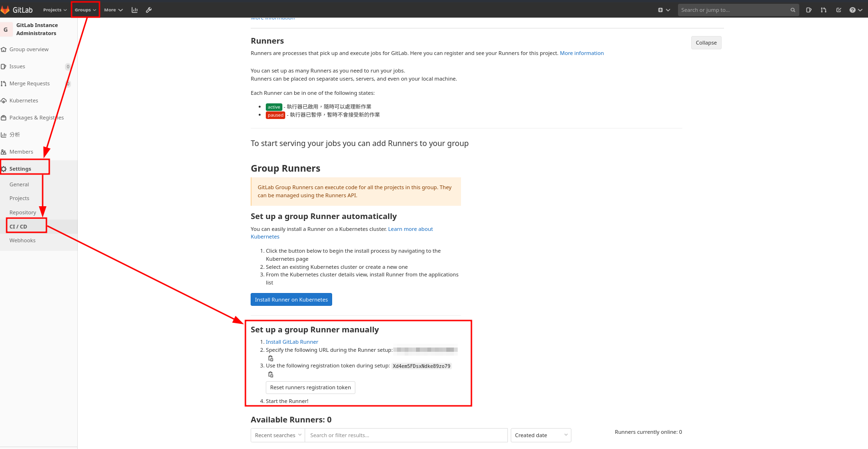Open the Issues icon in the top bar

coord(809,10)
